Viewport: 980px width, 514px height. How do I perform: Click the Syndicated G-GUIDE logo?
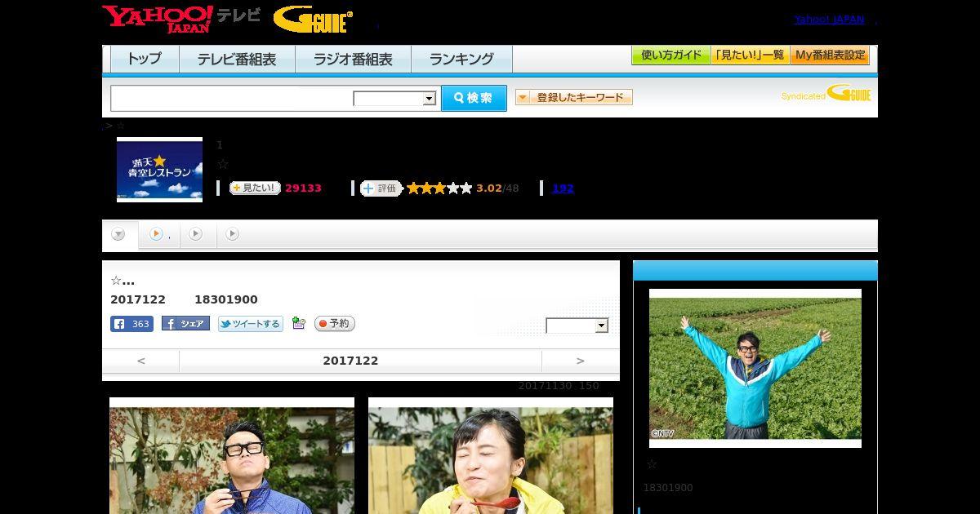pyautogui.click(x=826, y=94)
